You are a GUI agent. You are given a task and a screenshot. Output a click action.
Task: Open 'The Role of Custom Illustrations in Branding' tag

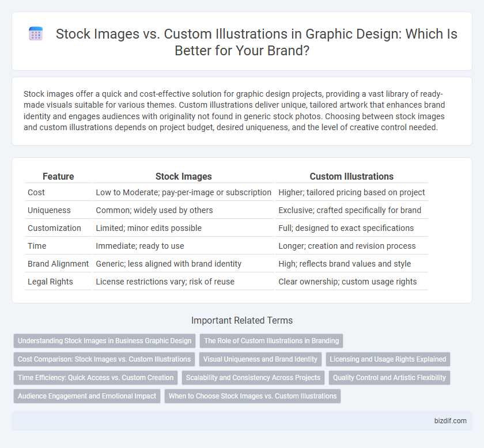[x=271, y=341]
